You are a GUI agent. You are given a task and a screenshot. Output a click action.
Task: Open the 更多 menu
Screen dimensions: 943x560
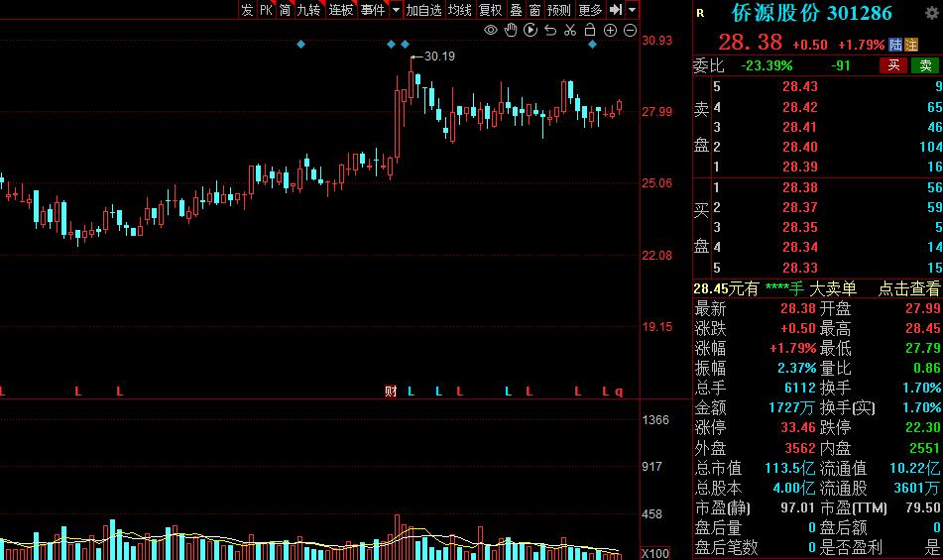[x=589, y=10]
